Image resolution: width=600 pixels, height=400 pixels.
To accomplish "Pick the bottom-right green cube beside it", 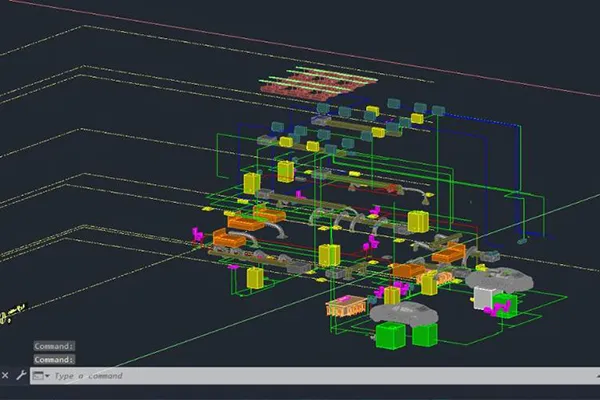I will pyautogui.click(x=425, y=335).
